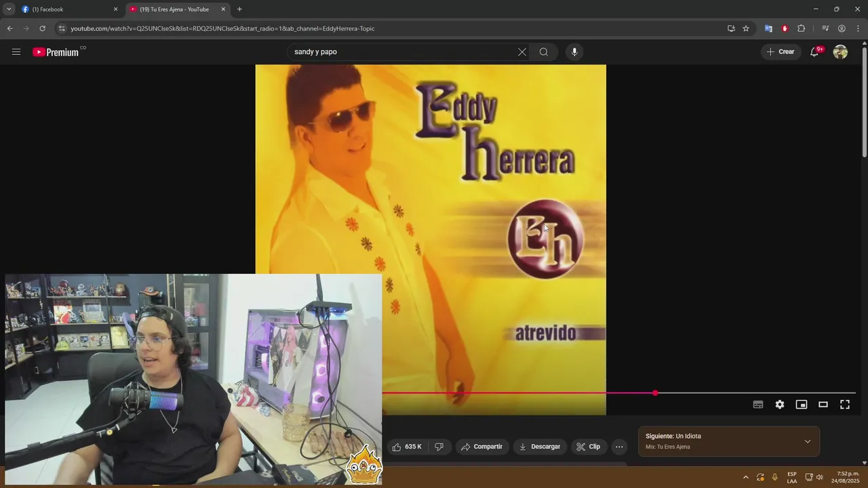Open a new browser tab
This screenshot has height=488, width=868.
(x=239, y=9)
